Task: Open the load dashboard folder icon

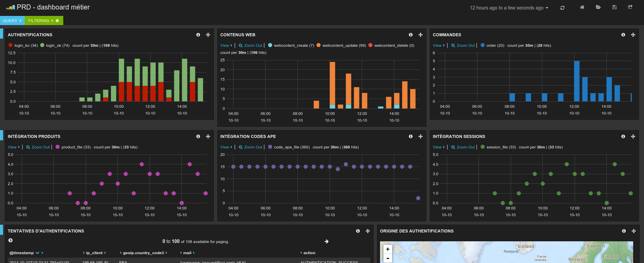Action: click(x=598, y=7)
